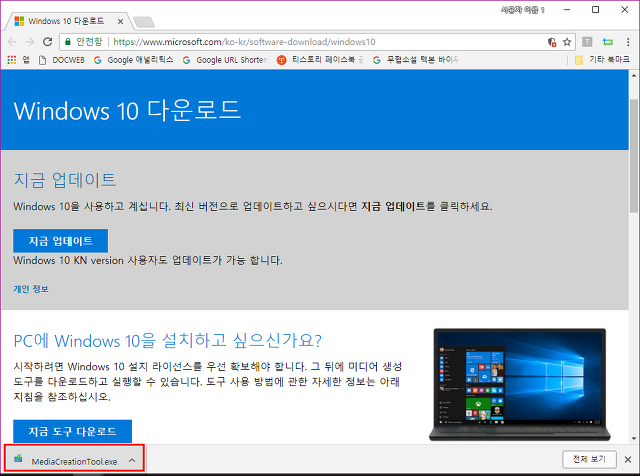Click the Windows 10 다운로드 page title
The image size is (640, 476).
tap(127, 110)
